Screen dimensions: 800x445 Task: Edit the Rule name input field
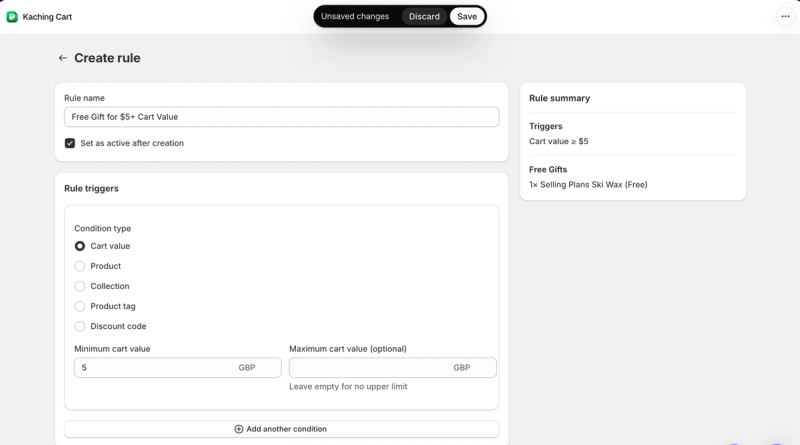(x=282, y=117)
